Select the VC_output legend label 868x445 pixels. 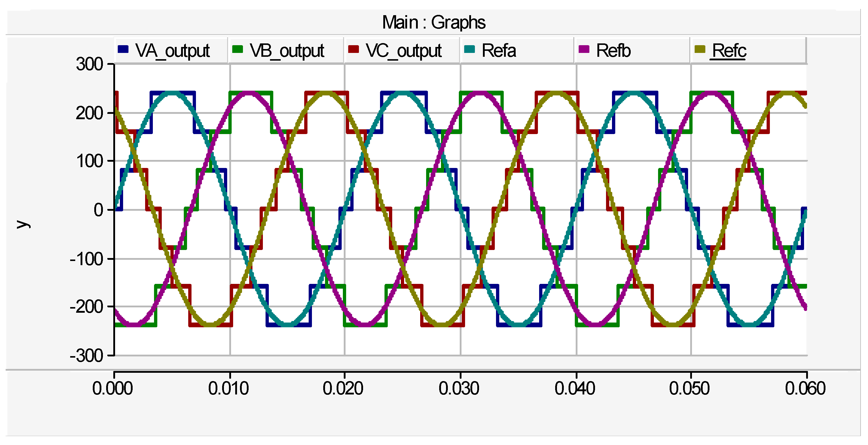coord(404,51)
